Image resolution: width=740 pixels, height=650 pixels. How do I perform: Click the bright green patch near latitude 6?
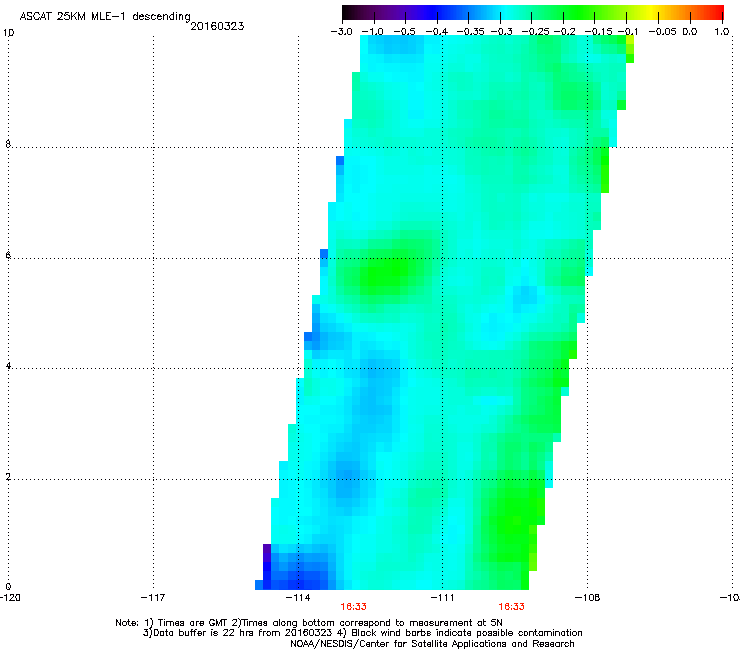point(387,271)
